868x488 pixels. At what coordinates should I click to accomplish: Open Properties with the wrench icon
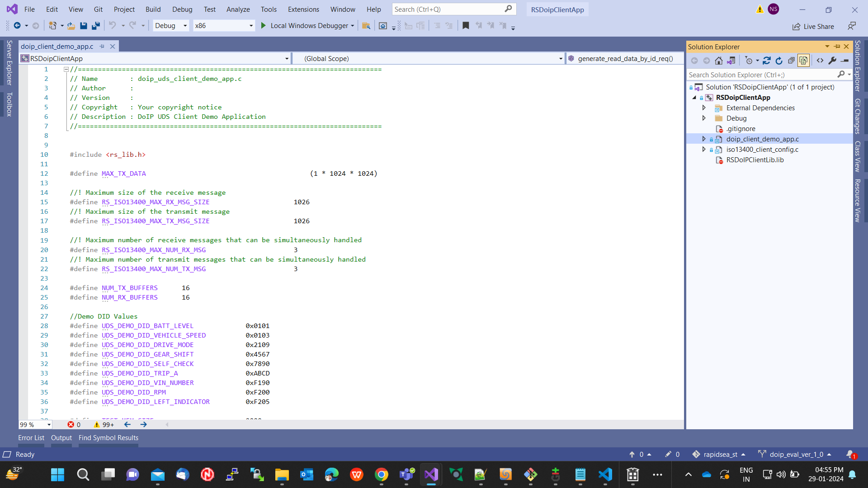(832, 61)
